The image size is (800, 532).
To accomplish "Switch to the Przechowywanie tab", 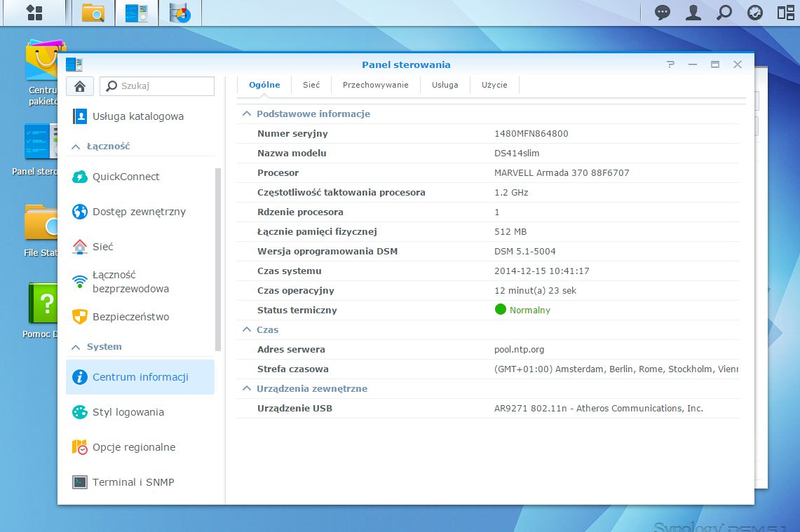I will [376, 86].
